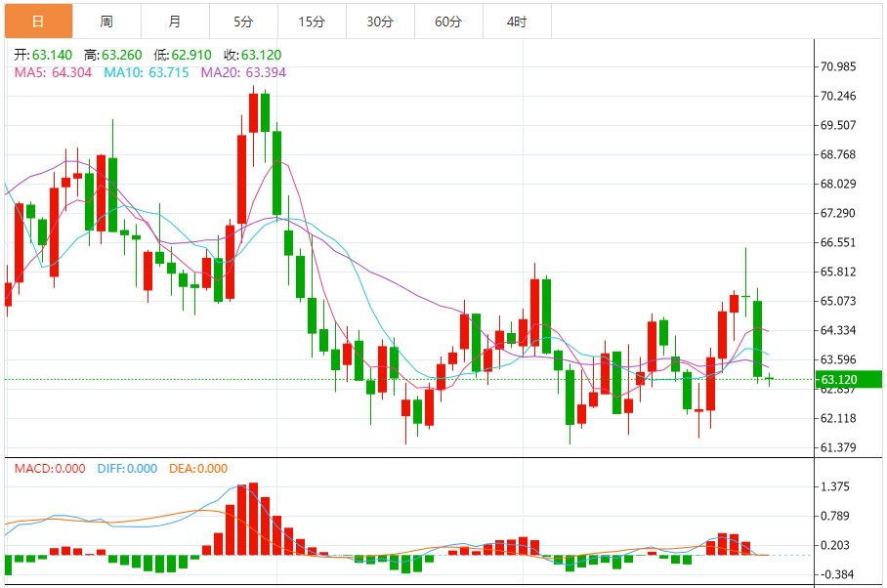Select the 60分 timeframe tab
Screen dimensions: 887x588
tap(448, 21)
